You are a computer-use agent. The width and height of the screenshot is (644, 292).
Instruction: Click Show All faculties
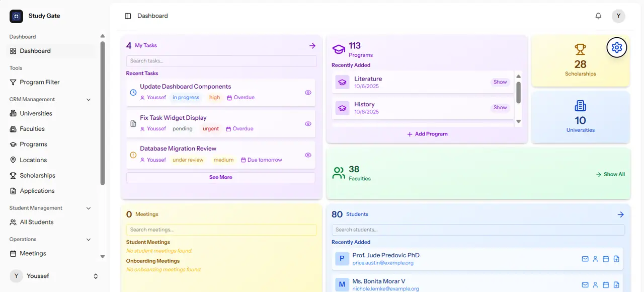point(610,174)
